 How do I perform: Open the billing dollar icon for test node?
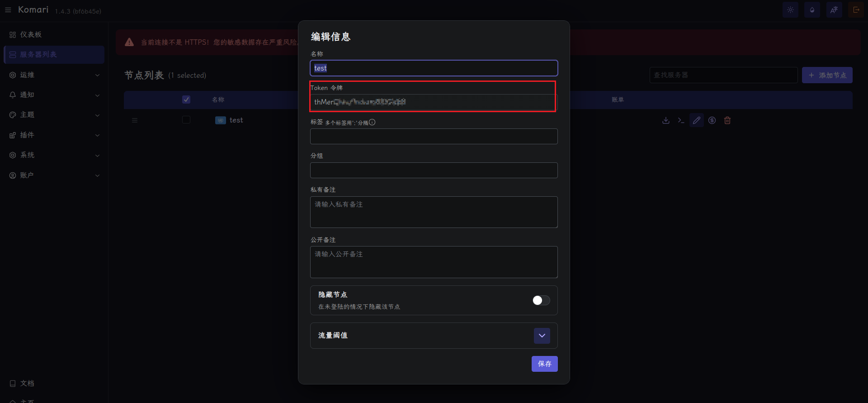[x=712, y=120]
